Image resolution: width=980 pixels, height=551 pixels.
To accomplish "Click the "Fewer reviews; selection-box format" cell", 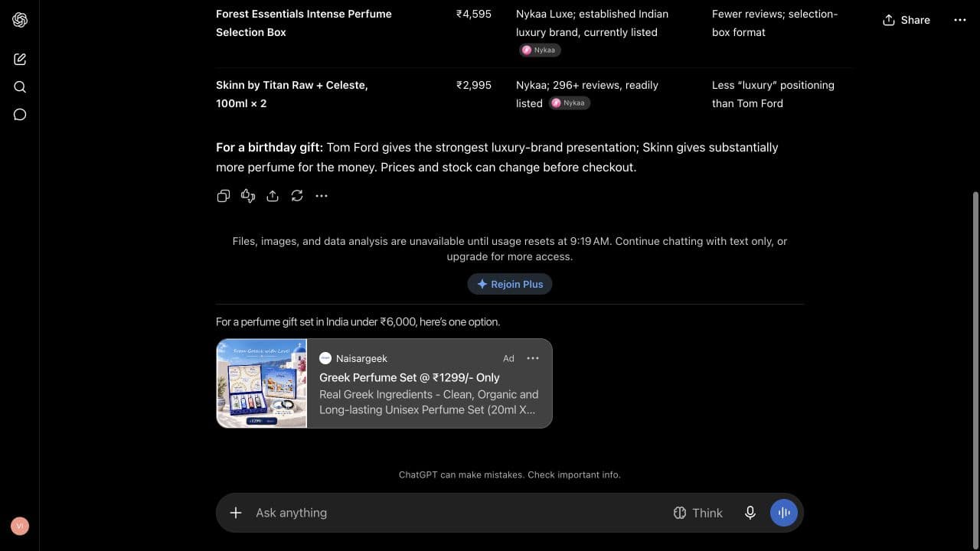I will 775,23.
